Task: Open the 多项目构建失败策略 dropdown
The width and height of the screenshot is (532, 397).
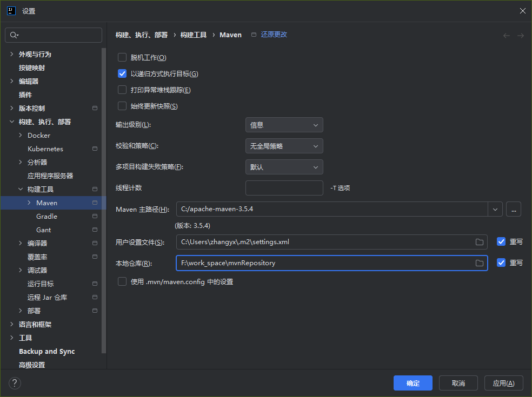Action: (284, 167)
